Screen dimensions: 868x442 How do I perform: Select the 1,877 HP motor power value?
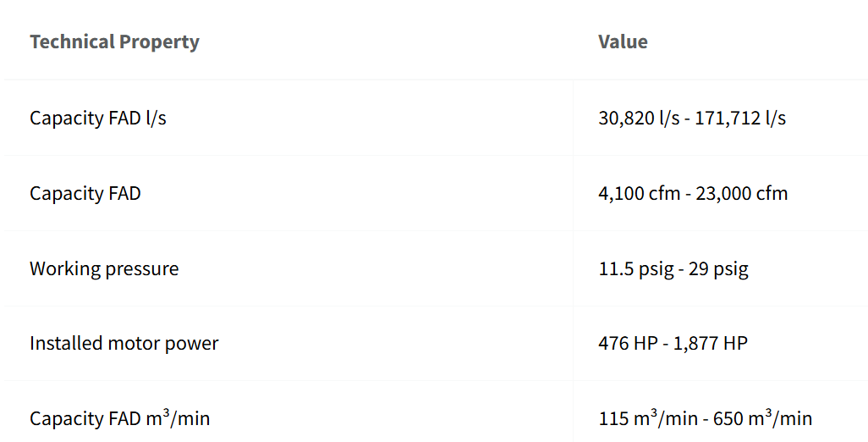point(711,343)
